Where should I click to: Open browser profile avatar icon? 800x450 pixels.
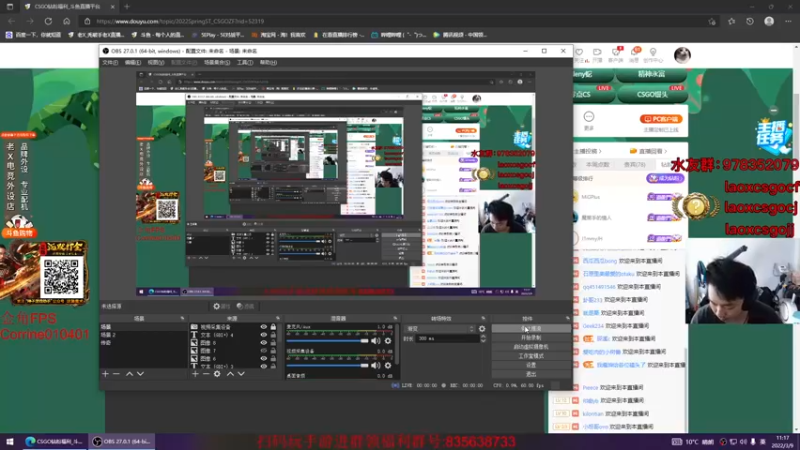pyautogui.click(x=769, y=21)
